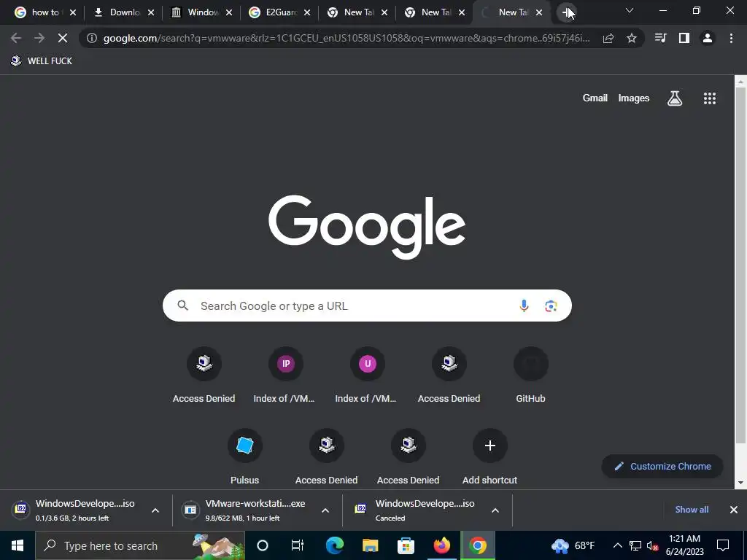The width and height of the screenshot is (747, 560).
Task: Open the notification center icon
Action: coord(723,545)
